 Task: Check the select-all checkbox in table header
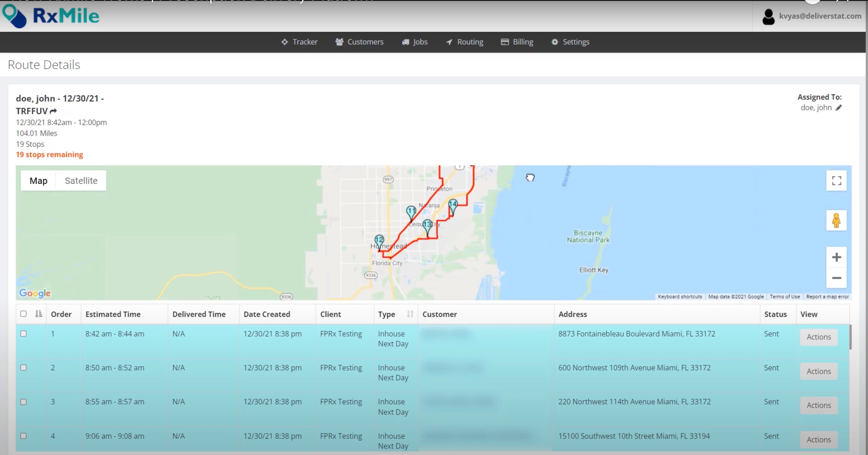[x=23, y=314]
